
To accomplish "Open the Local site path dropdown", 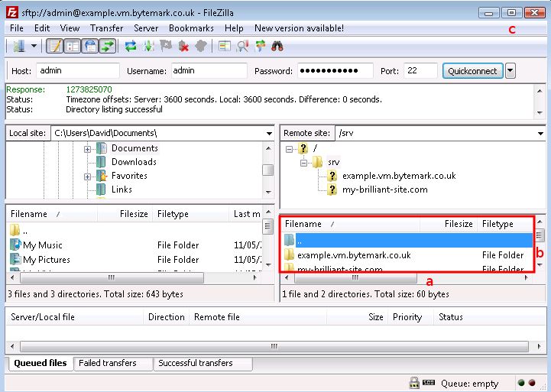I will tap(269, 134).
